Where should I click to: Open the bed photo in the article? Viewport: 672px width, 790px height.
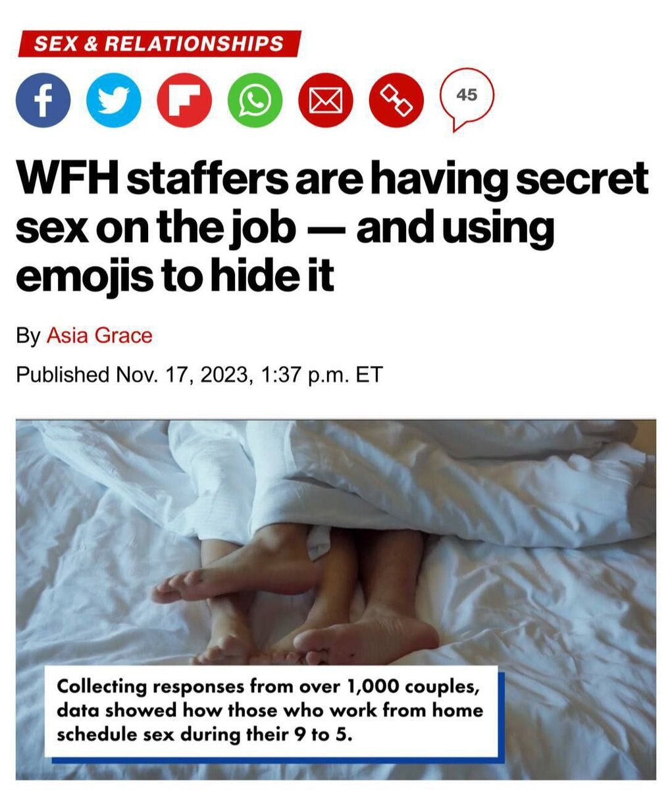click(336, 600)
